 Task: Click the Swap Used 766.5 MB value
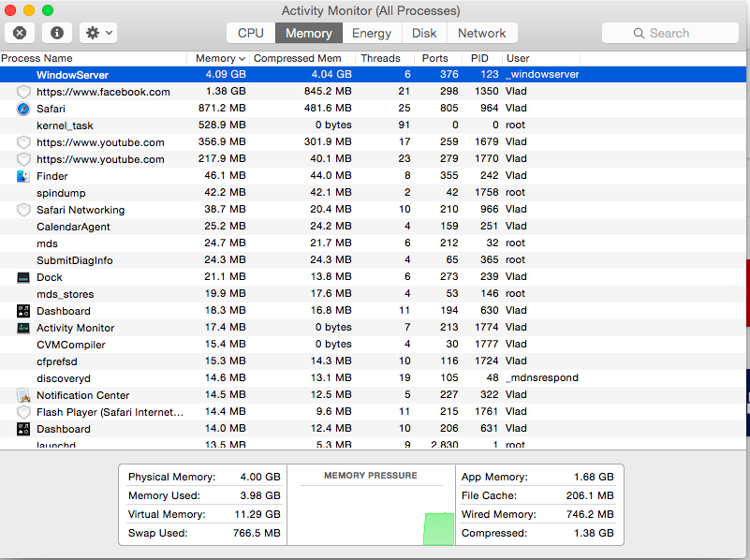point(257,533)
